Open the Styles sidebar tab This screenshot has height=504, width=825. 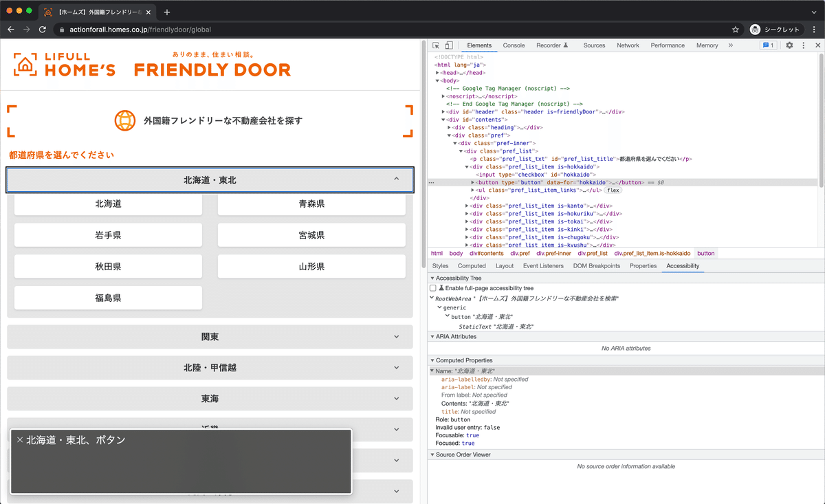click(440, 265)
